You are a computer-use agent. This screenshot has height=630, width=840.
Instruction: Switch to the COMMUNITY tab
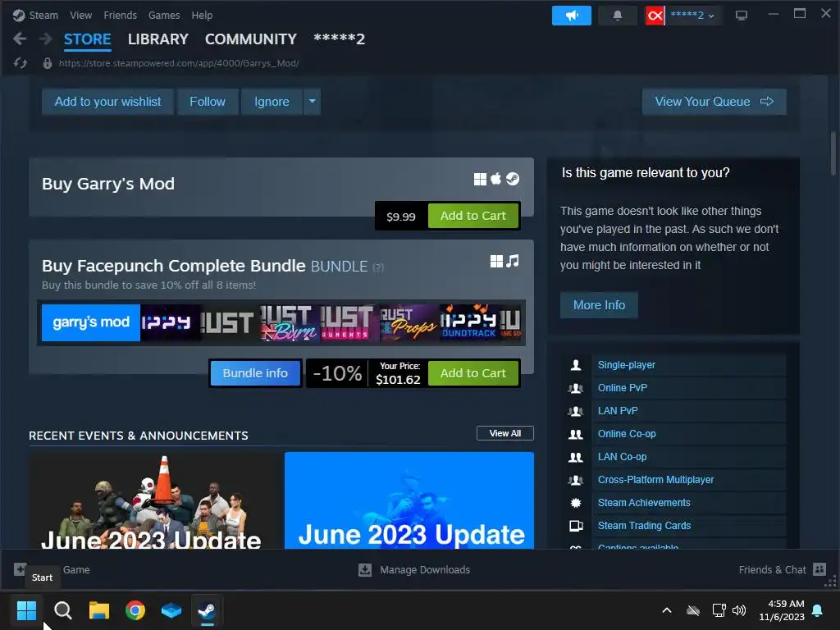click(x=251, y=39)
